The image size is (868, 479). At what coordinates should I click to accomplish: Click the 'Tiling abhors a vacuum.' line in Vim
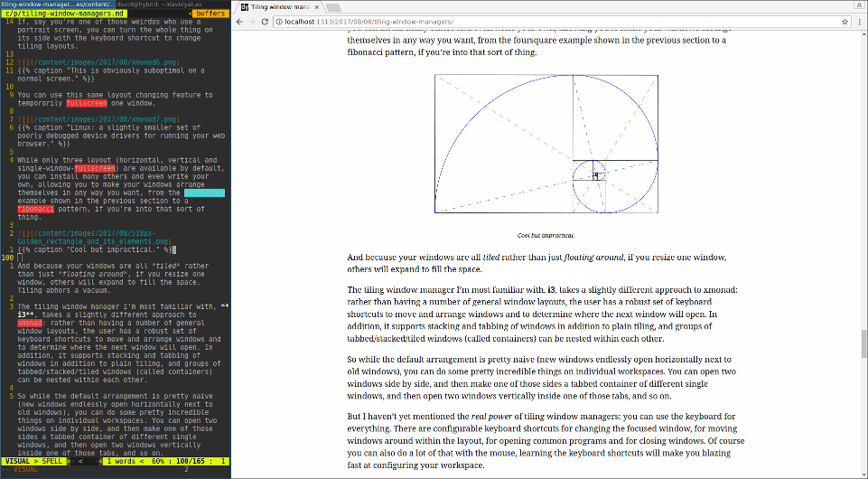pos(63,290)
